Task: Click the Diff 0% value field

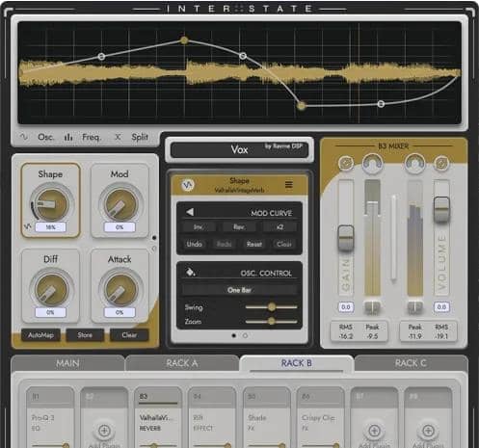Action: pos(50,312)
